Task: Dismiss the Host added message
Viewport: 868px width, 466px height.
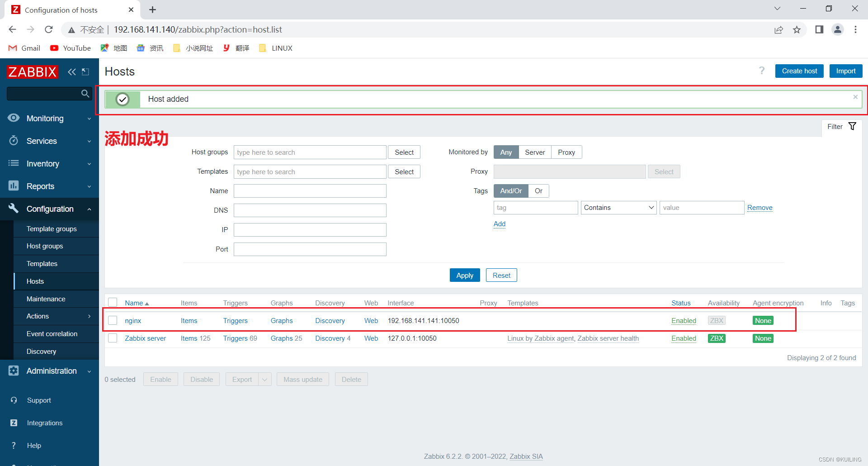Action: pos(855,97)
